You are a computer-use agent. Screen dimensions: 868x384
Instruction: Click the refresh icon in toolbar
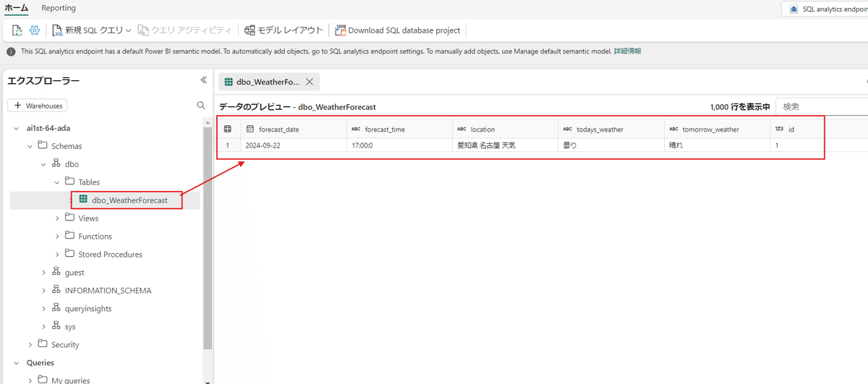(x=17, y=30)
